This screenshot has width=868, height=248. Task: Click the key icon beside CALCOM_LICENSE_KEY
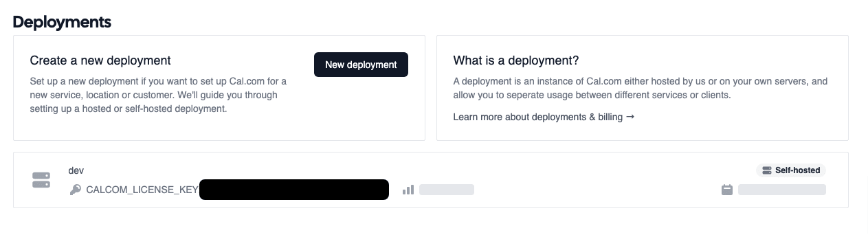(75, 190)
